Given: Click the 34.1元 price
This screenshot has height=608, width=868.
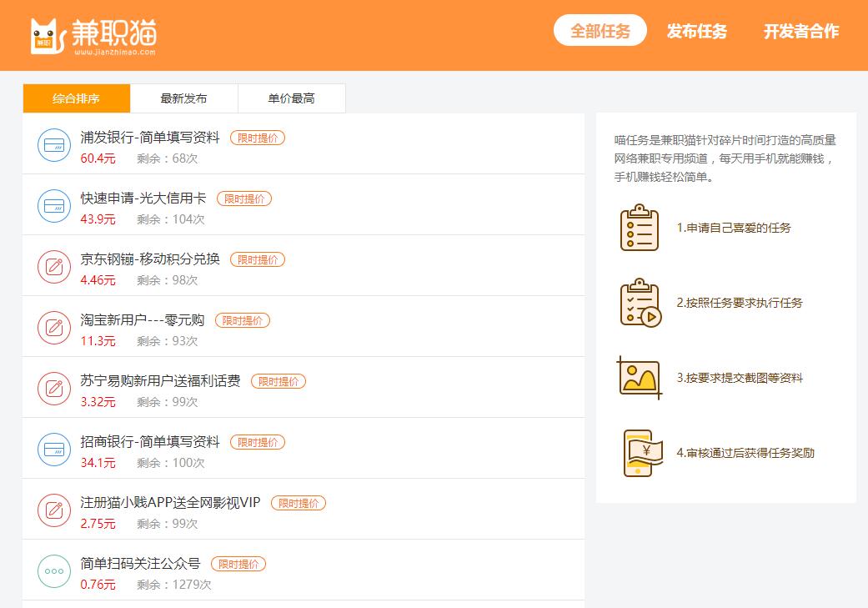Looking at the screenshot, I should [98, 463].
